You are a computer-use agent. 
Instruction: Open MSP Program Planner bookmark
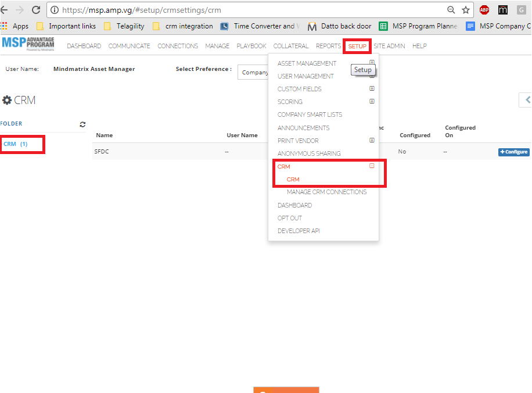click(x=418, y=26)
